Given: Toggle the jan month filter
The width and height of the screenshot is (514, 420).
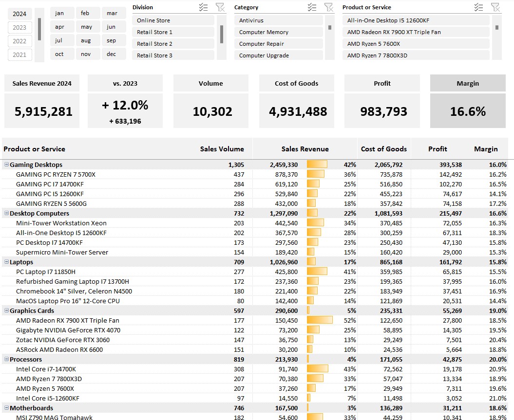Looking at the screenshot, I should click(62, 13).
